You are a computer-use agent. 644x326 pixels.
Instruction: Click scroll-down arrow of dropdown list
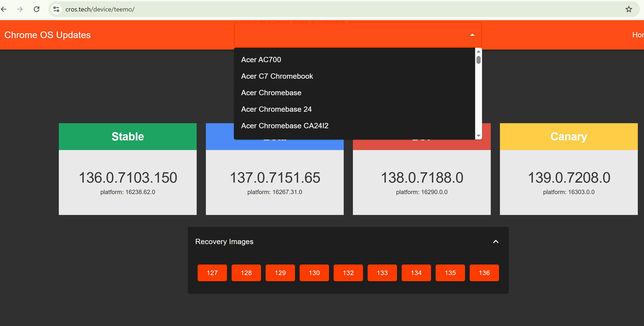[478, 136]
